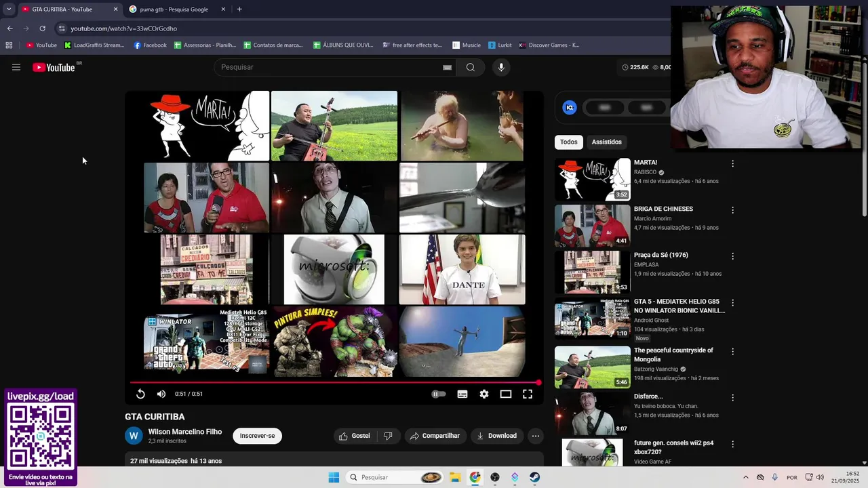Open site information icon in address bar
The width and height of the screenshot is (868, 488).
point(62,28)
